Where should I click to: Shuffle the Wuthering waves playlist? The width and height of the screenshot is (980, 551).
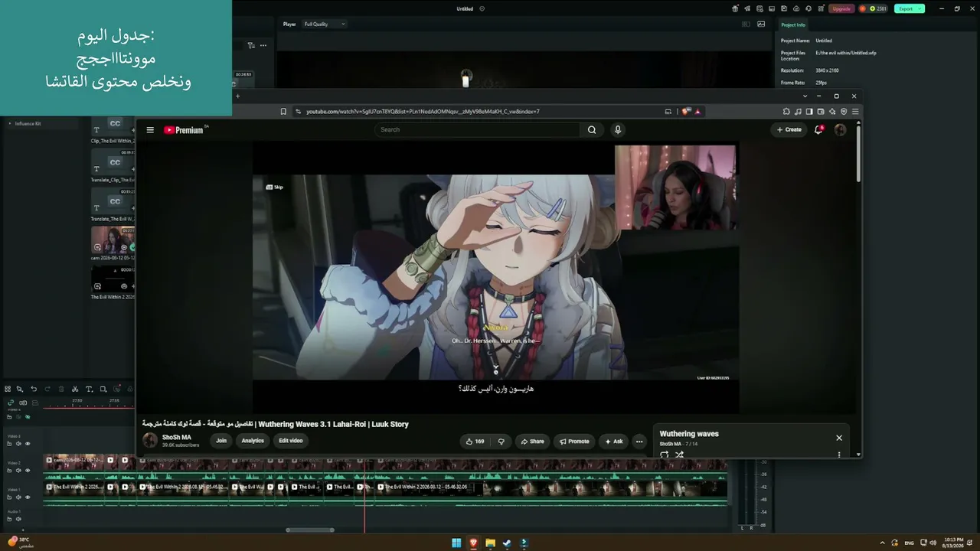click(x=679, y=455)
